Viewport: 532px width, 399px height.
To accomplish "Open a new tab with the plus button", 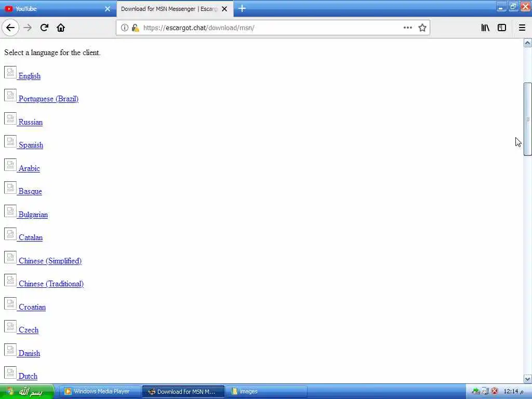I will (x=242, y=8).
